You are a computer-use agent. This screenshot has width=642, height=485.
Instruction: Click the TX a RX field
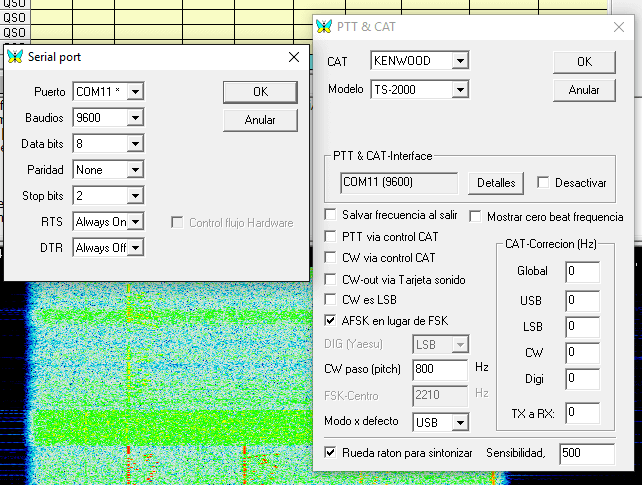pos(583,413)
